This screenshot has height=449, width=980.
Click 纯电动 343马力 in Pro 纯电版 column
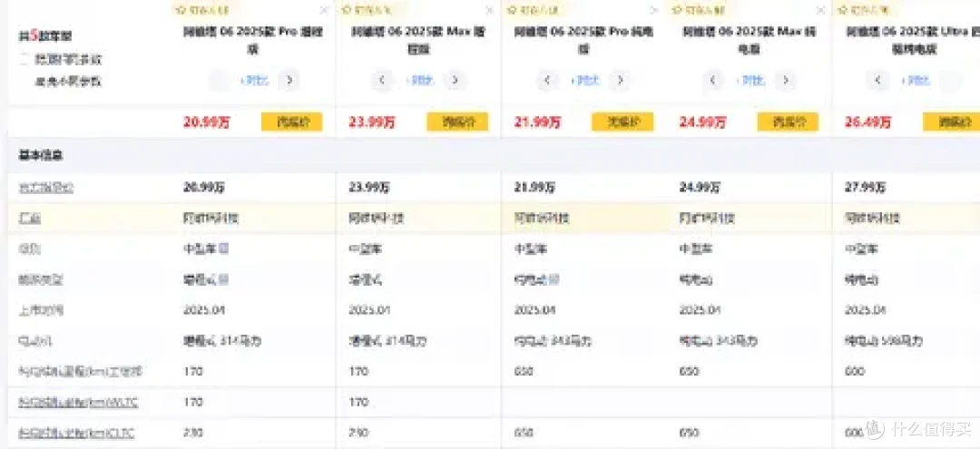tap(553, 341)
